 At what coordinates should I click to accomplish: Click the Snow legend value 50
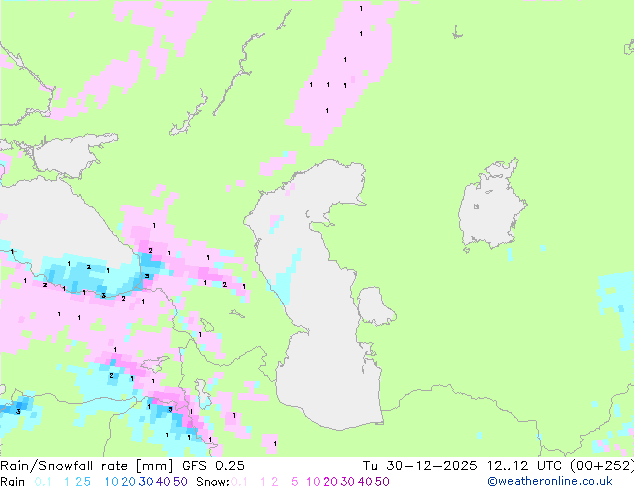click(x=382, y=482)
